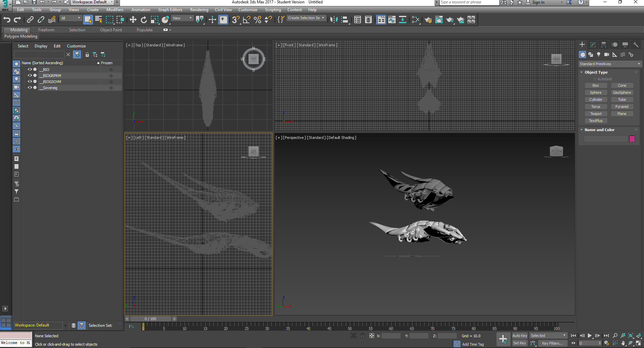Open the Modifiers menu

tap(115, 10)
